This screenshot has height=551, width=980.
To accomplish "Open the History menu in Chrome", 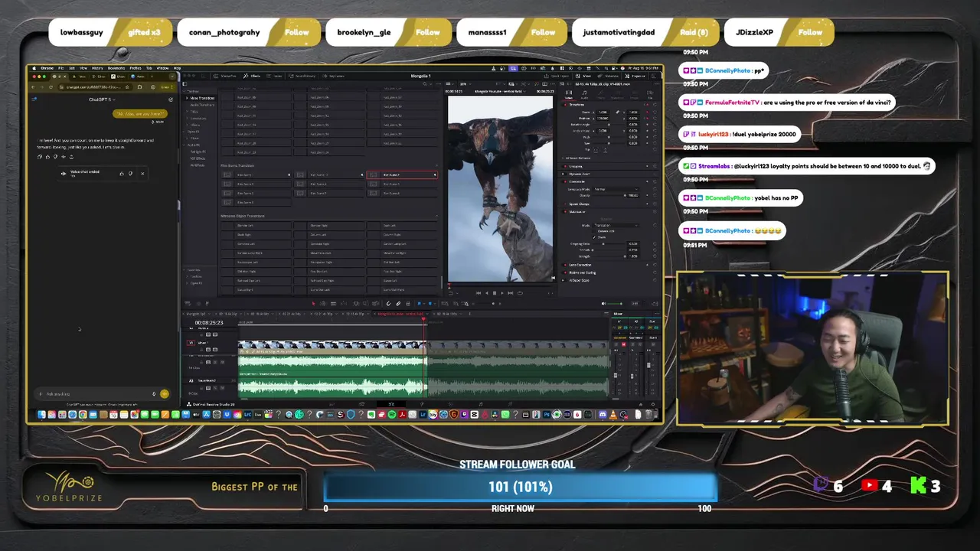I will click(x=97, y=68).
